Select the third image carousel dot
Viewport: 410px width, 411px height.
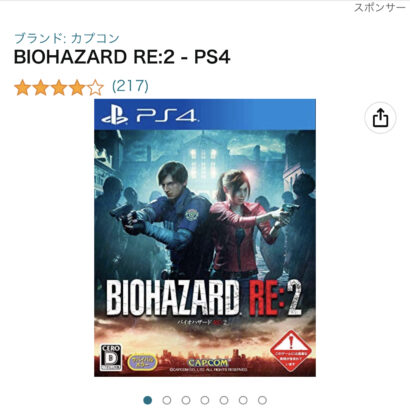186,400
